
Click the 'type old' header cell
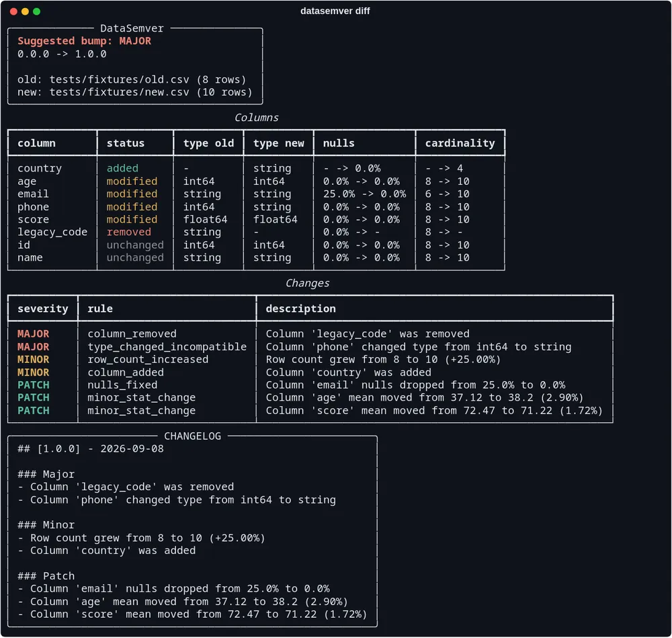click(208, 143)
